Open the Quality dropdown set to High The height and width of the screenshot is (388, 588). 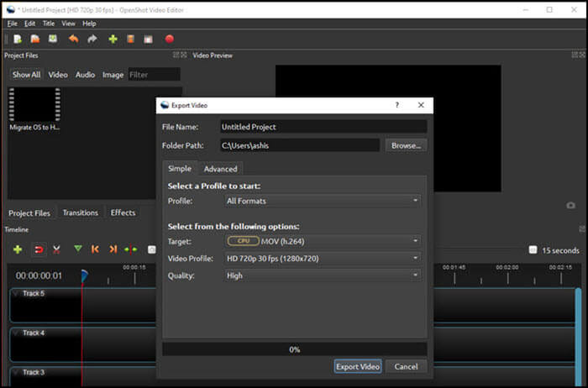point(323,275)
